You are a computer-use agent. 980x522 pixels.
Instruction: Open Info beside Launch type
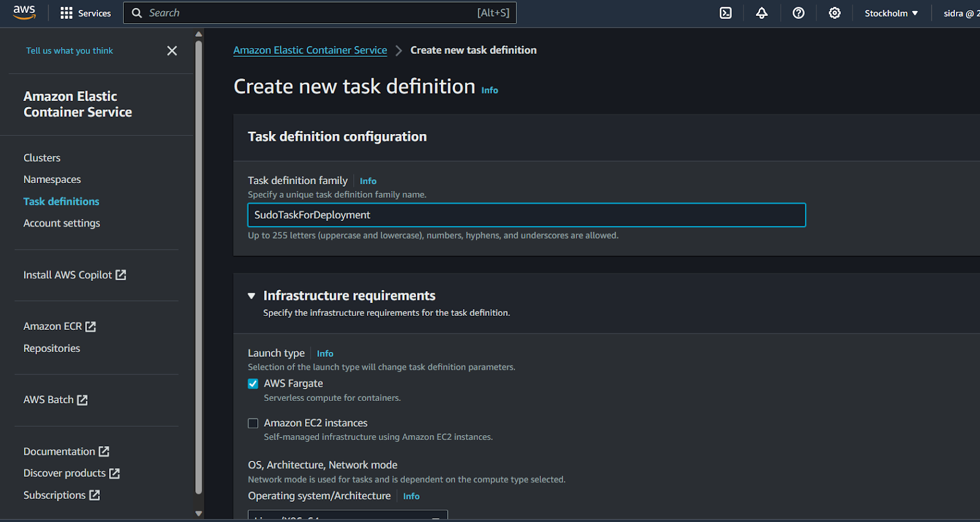point(325,354)
